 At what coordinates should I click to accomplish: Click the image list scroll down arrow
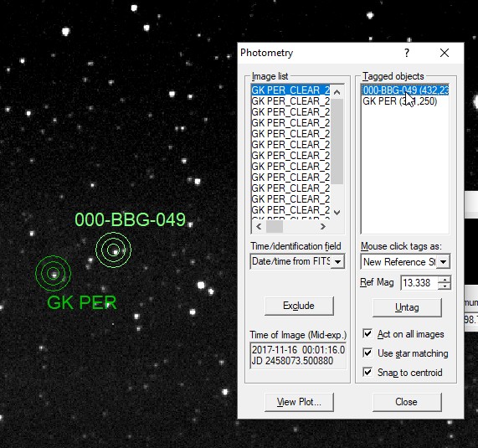click(337, 213)
